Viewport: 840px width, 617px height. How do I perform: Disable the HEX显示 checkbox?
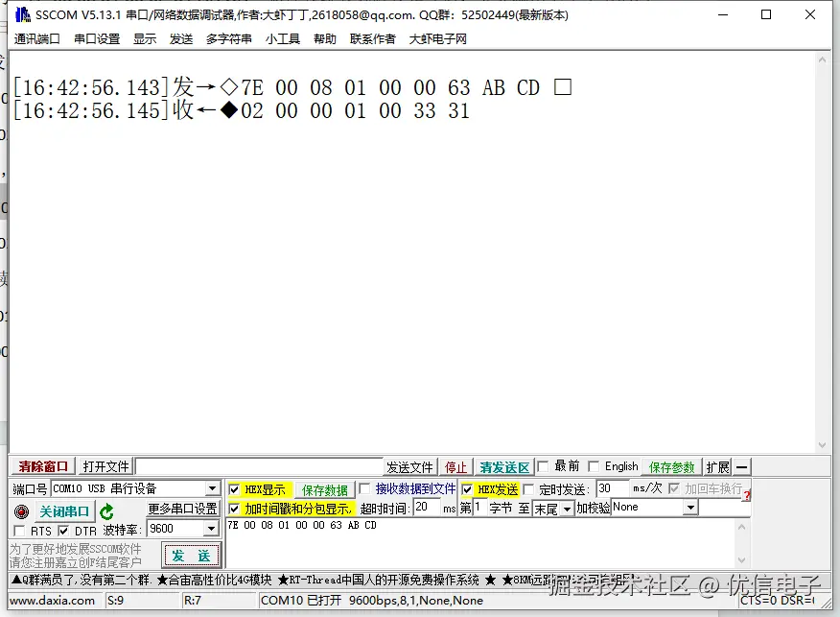(234, 488)
